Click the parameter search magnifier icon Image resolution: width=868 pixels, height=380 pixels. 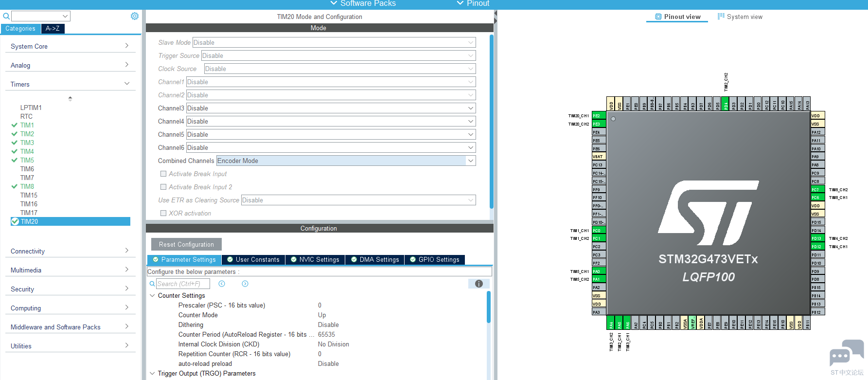pyautogui.click(x=152, y=284)
